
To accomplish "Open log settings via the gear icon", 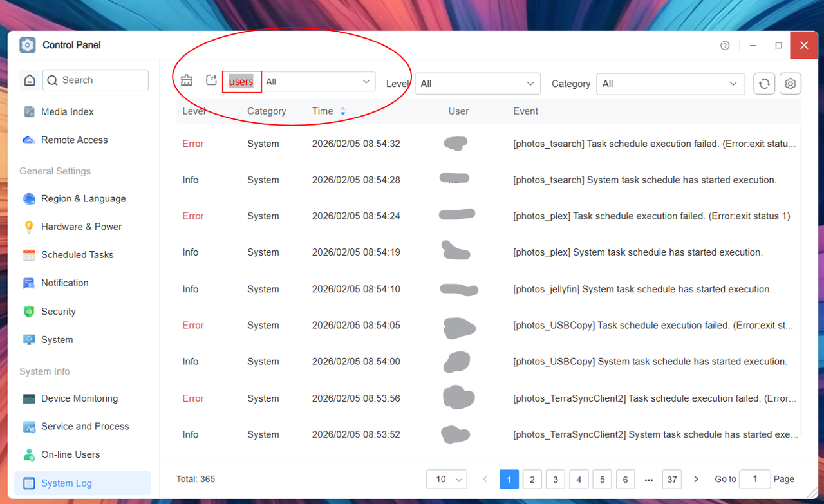I will (791, 84).
